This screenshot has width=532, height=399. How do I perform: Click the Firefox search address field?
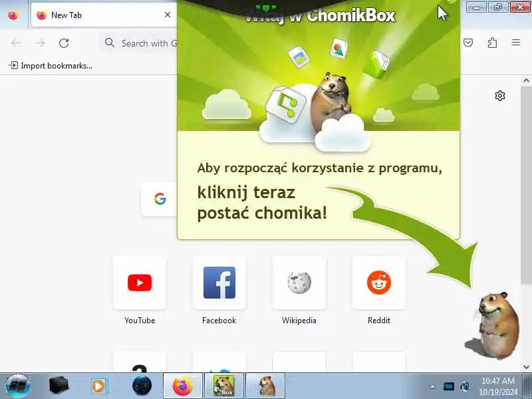pyautogui.click(x=139, y=43)
